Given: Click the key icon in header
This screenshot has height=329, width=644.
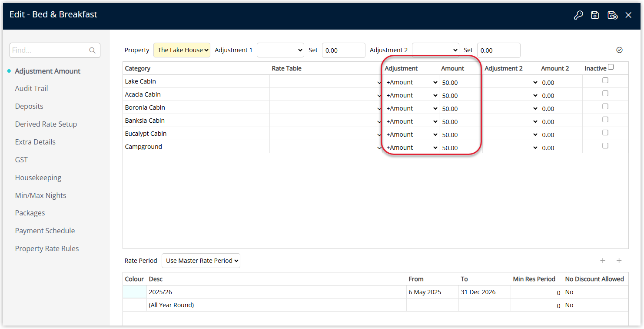Looking at the screenshot, I should pyautogui.click(x=578, y=15).
